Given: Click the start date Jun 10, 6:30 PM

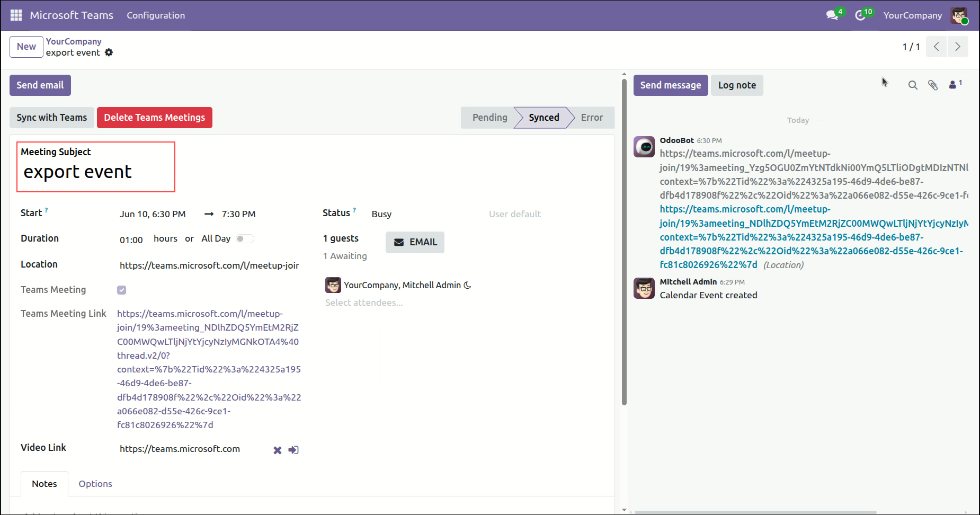Looking at the screenshot, I should [x=153, y=214].
